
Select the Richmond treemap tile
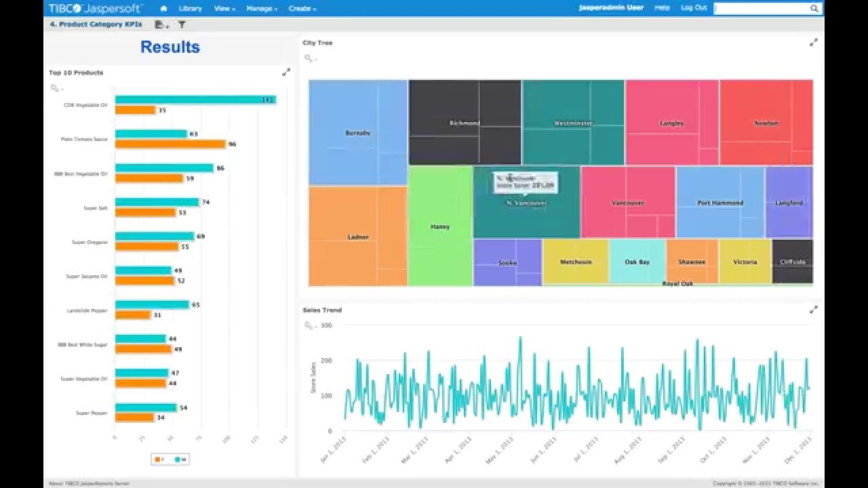click(465, 123)
